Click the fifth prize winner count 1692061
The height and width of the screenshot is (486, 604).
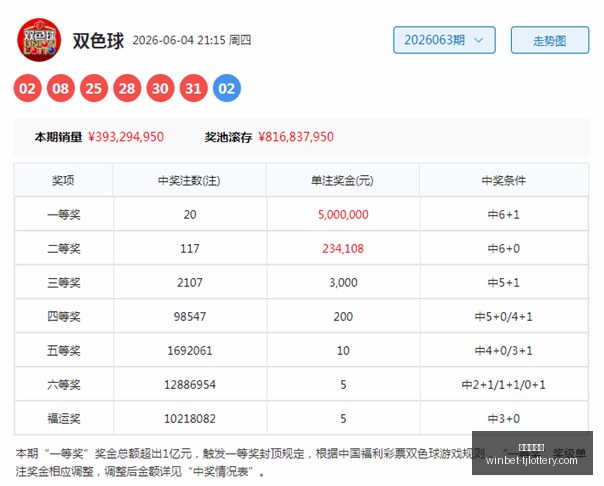(190, 351)
